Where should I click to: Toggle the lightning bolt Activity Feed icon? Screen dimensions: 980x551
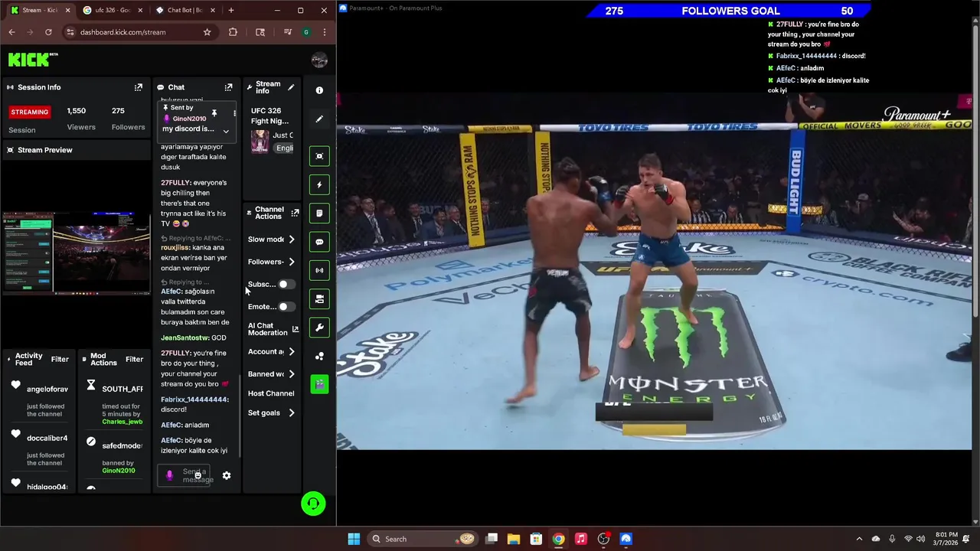(x=319, y=184)
